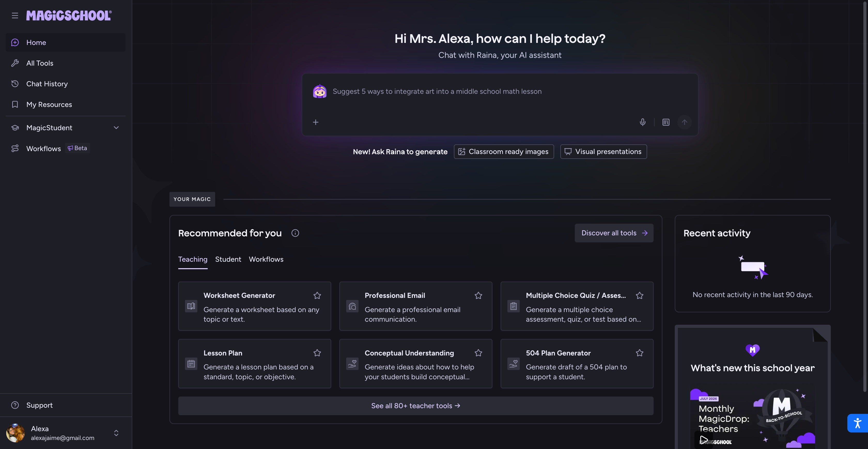The height and width of the screenshot is (449, 868).
Task: Click 'alexajaime@gmail.com' email text
Action: pos(63,438)
